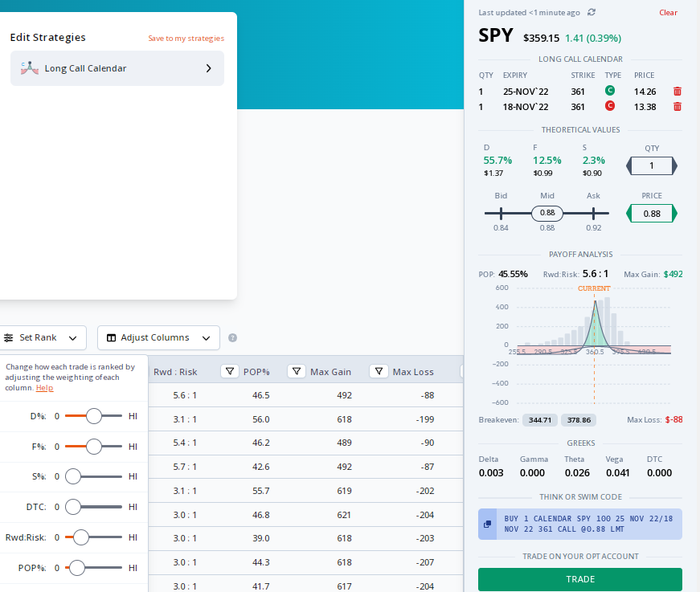Select the row with POP 56.0
This screenshot has height=592, width=700.
coord(306,419)
